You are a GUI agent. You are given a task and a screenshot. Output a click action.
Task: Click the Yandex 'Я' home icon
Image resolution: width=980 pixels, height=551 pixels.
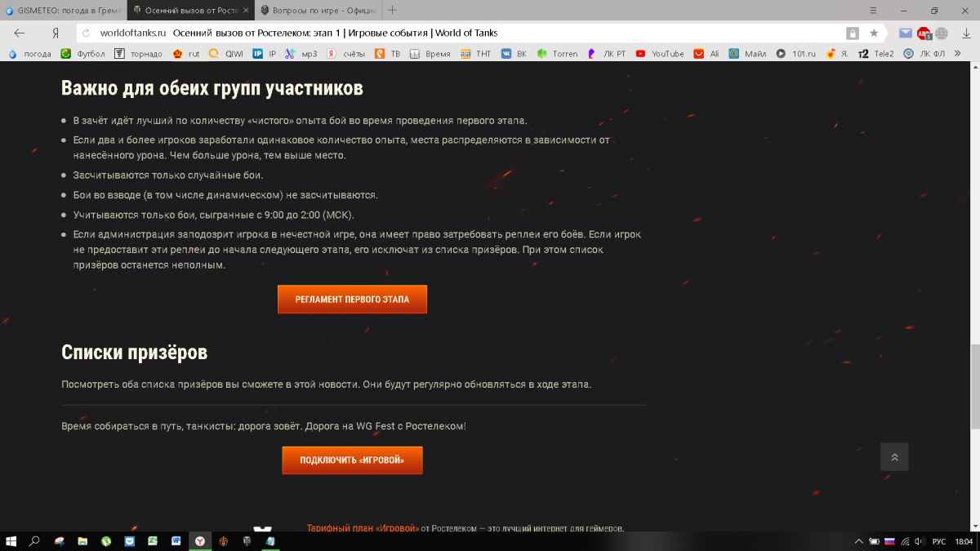(55, 33)
